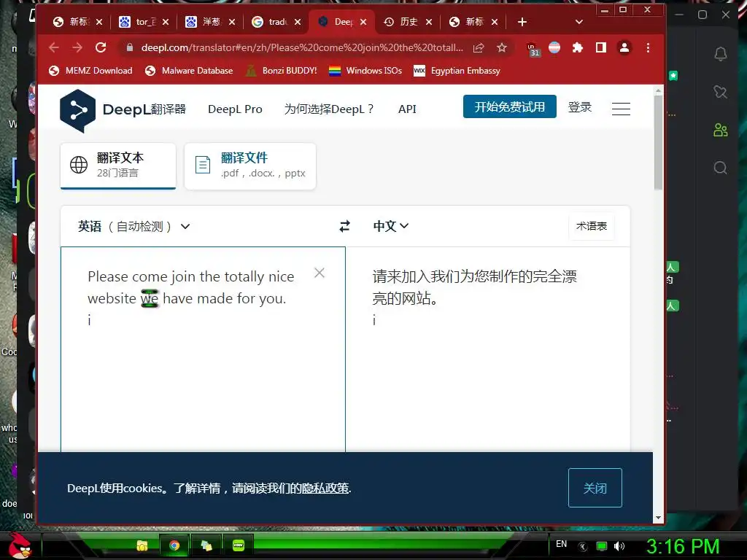Click the address bar URL

(302, 47)
